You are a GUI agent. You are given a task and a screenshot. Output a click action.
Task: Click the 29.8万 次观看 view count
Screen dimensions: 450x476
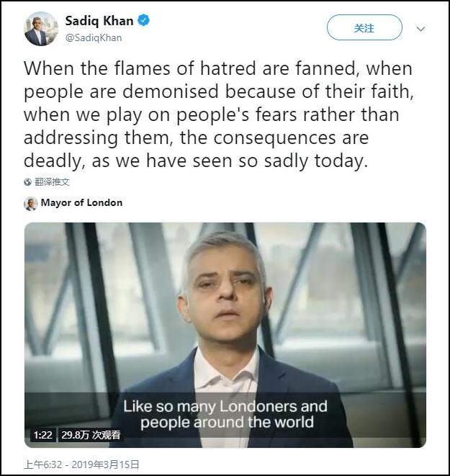click(x=90, y=435)
